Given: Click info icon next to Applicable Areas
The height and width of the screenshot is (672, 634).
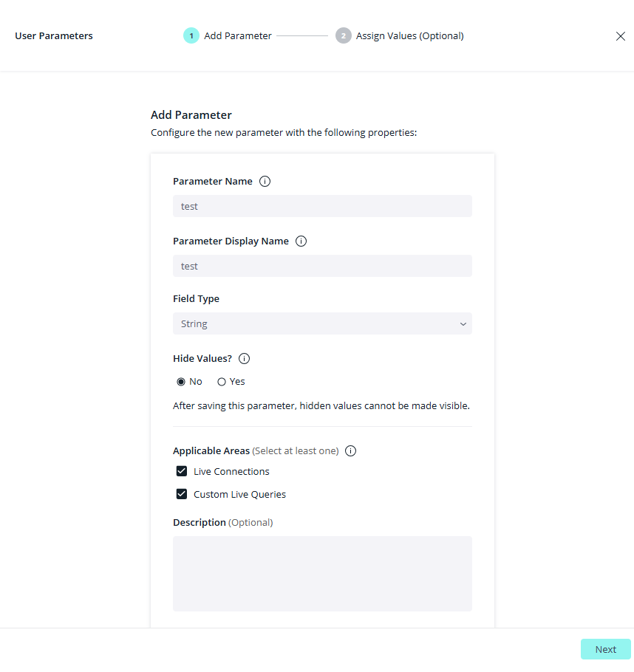Looking at the screenshot, I should (x=351, y=451).
